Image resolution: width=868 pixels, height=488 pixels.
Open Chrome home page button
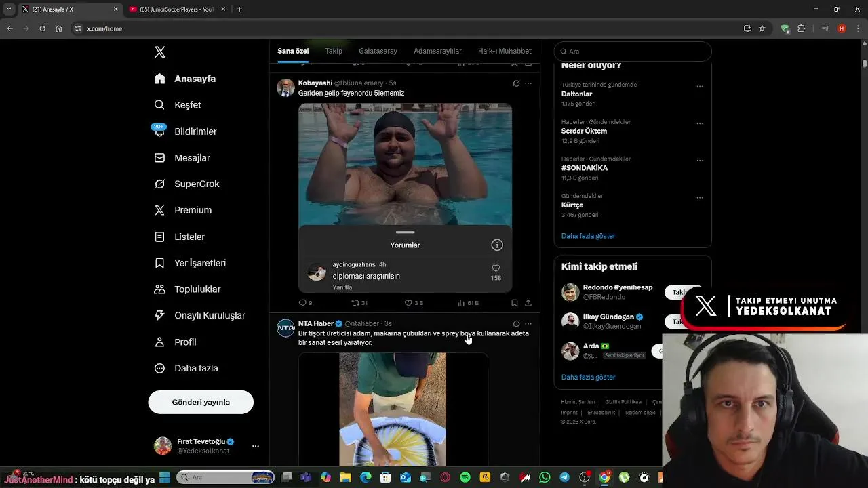[x=58, y=28]
